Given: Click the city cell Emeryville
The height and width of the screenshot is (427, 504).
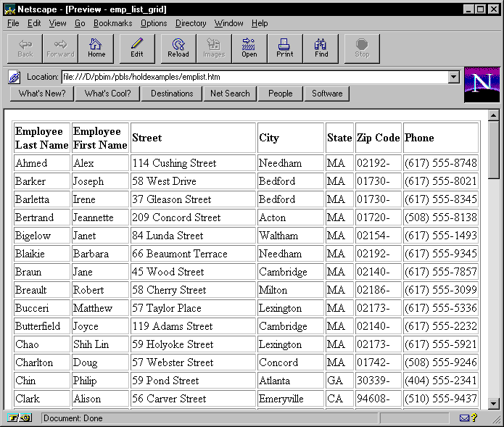Looking at the screenshot, I should point(291,399).
